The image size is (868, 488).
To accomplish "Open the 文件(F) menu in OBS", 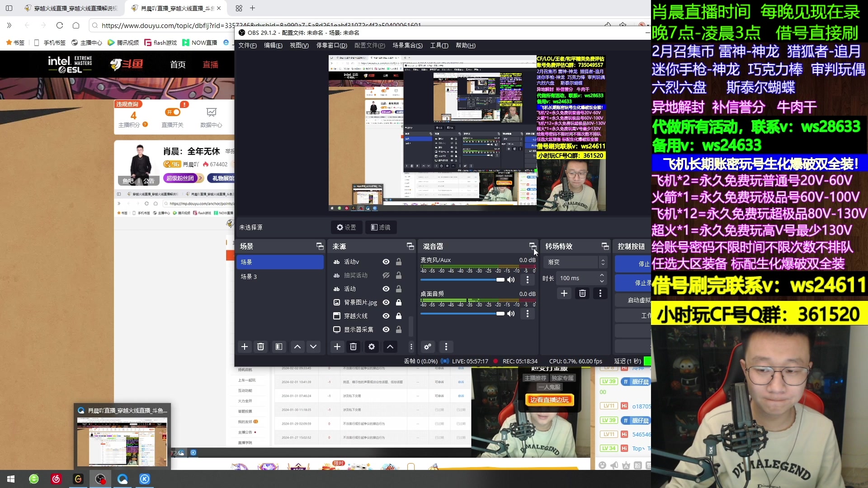I will (247, 45).
